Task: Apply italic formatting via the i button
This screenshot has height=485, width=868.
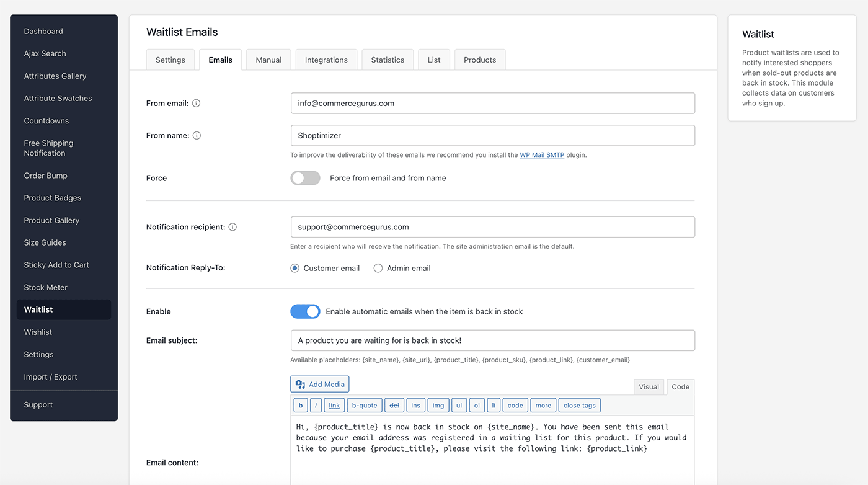Action: pos(316,405)
